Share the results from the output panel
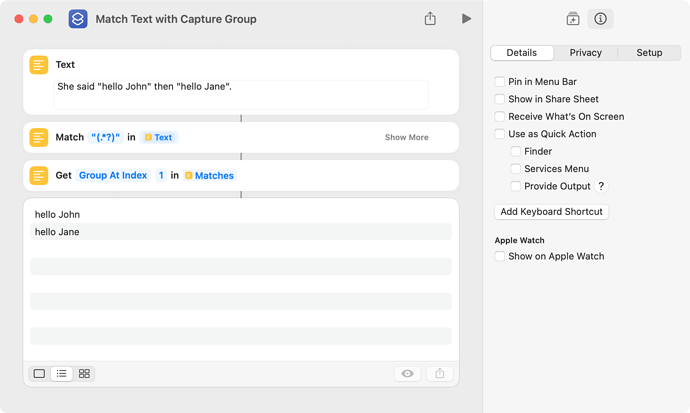The width and height of the screenshot is (690, 413). 440,373
